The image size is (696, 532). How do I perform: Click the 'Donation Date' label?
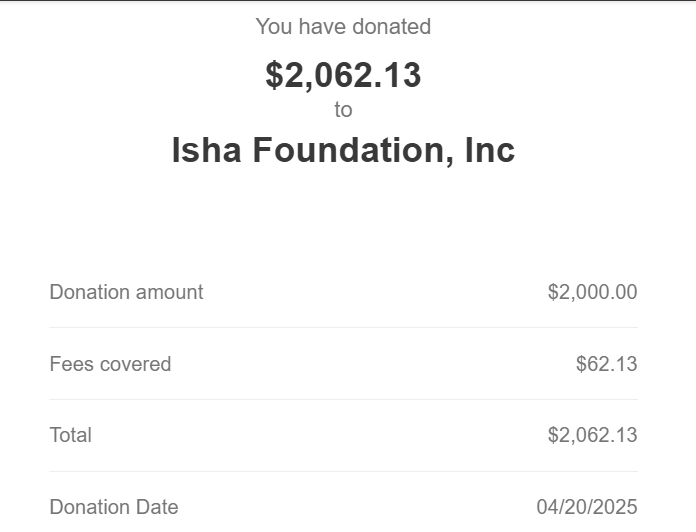tap(114, 507)
